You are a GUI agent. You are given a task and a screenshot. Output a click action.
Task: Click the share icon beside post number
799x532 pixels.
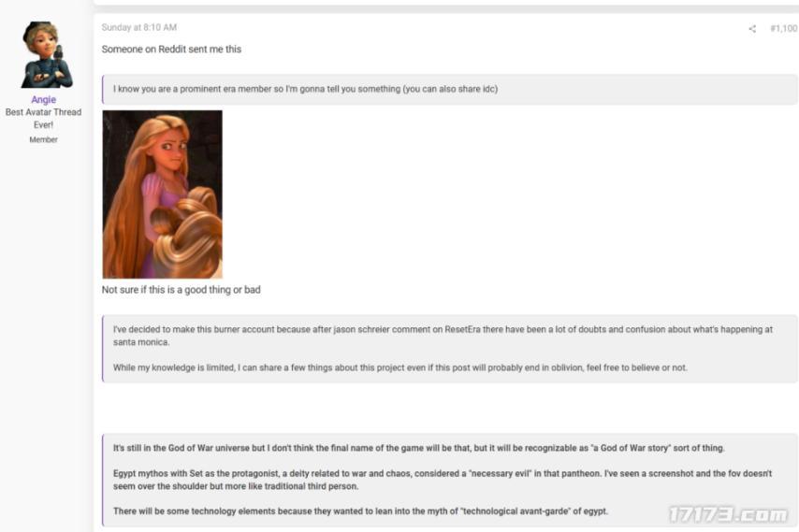click(752, 28)
